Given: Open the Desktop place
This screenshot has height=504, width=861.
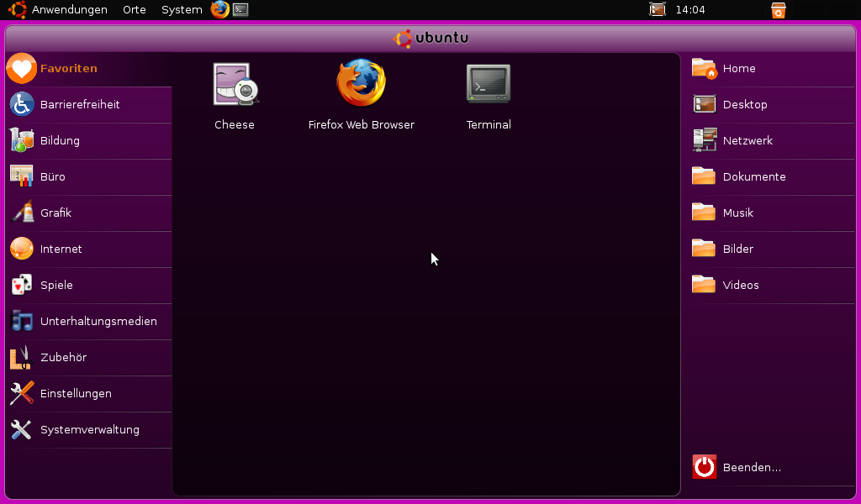Looking at the screenshot, I should [772, 105].
